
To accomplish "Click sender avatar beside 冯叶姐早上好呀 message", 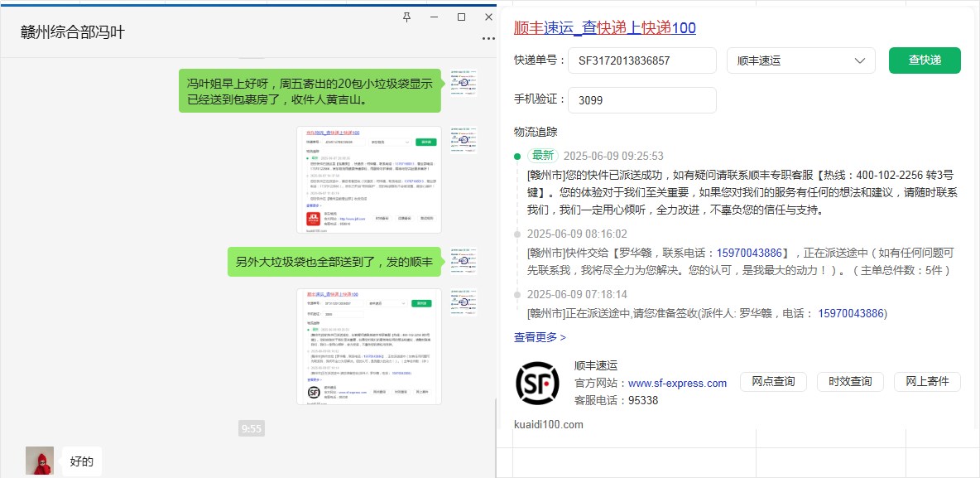I will click(464, 83).
